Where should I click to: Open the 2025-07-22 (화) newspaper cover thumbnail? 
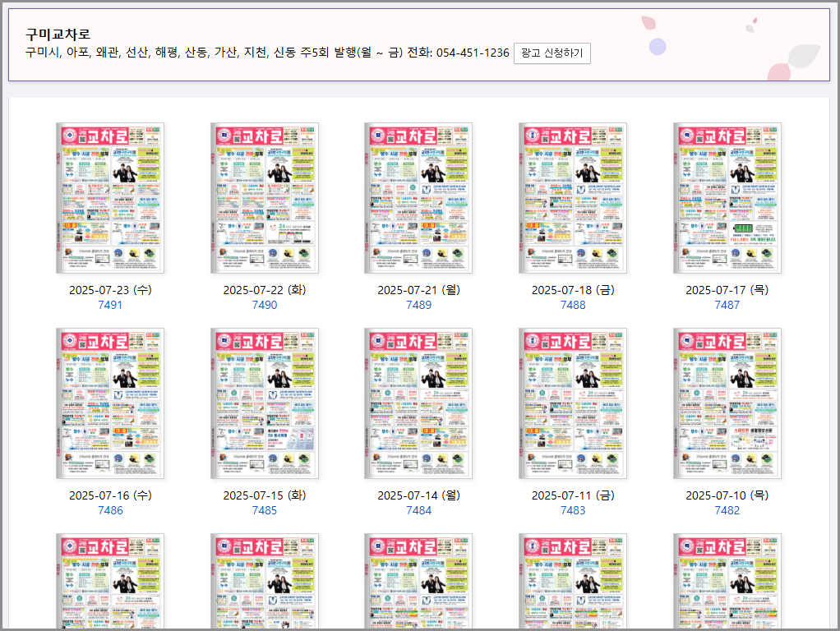265,198
